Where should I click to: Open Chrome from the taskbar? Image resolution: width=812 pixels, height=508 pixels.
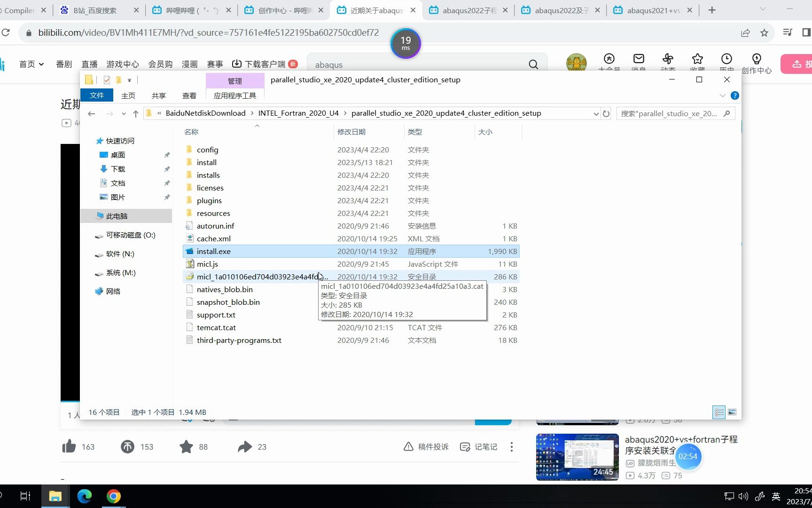click(114, 496)
